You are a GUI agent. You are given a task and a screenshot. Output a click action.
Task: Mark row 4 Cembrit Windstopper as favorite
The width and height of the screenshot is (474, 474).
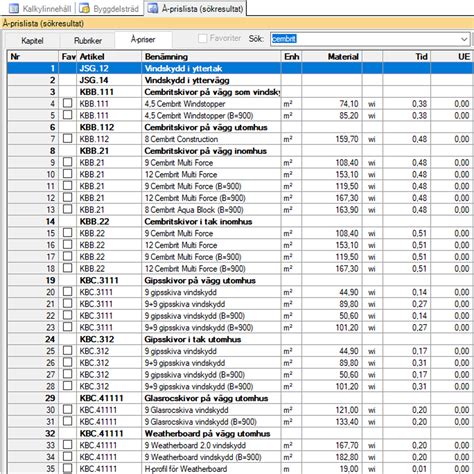68,103
